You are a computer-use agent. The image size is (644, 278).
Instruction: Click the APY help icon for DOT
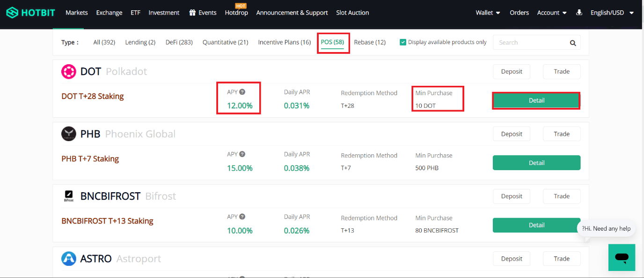coord(242,92)
